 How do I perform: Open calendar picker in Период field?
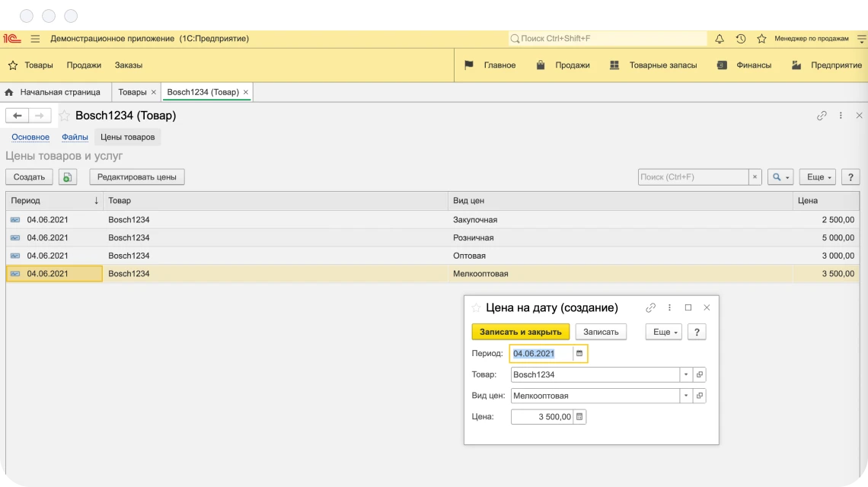point(579,354)
